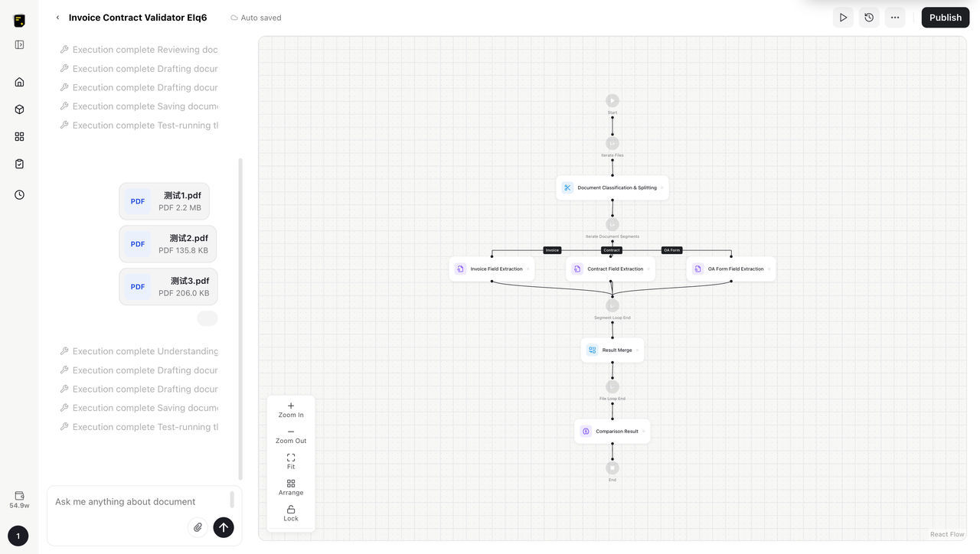Click the Invoice branch label
Screen dimensions: 980x554
pos(552,250)
